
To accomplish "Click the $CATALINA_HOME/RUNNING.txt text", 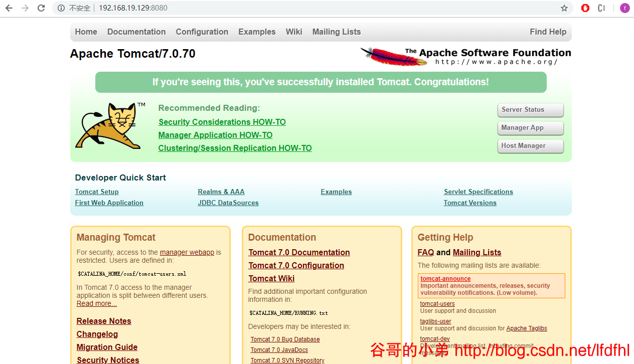I will (288, 313).
